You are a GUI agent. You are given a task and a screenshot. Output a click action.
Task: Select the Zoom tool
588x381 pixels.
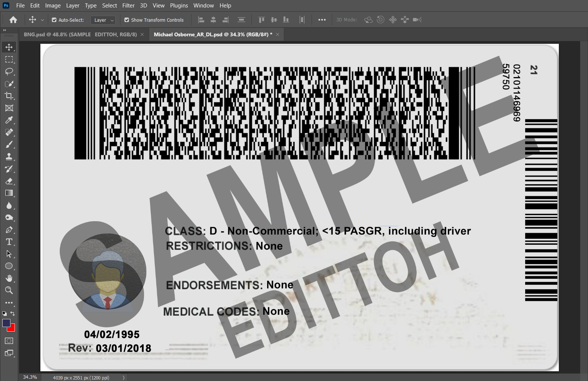pos(9,290)
